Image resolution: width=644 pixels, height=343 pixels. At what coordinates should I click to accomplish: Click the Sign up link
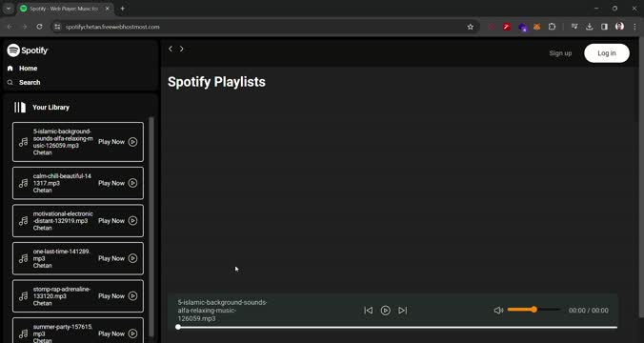click(x=560, y=53)
